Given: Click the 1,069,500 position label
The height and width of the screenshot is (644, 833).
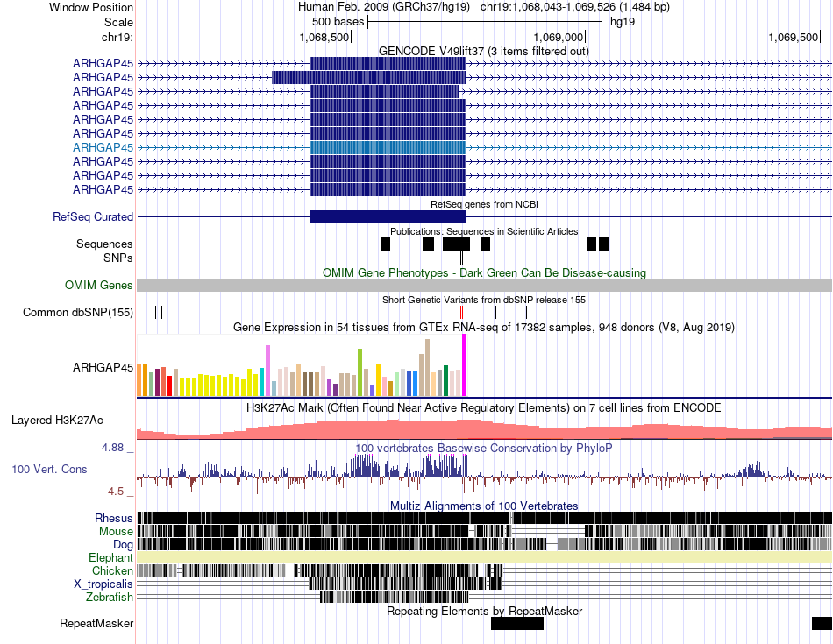Looking at the screenshot, I should click(x=794, y=37).
